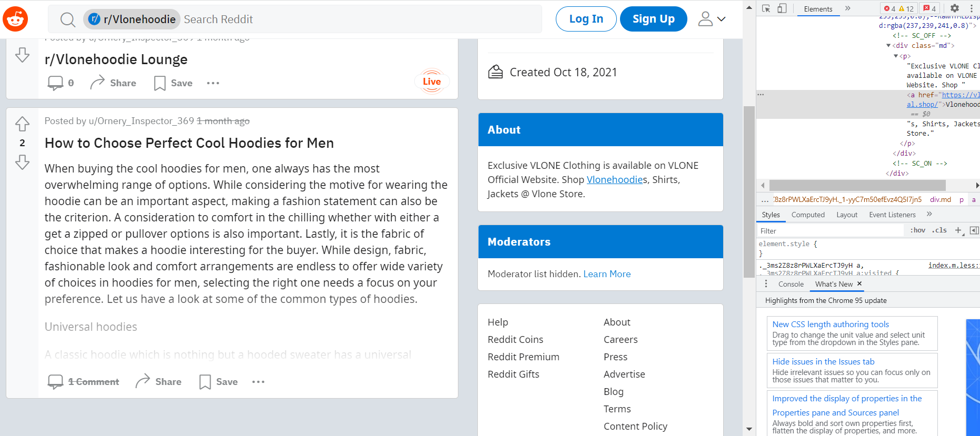
Task: Click the Reddit logo home icon
Action: pyautogui.click(x=15, y=19)
